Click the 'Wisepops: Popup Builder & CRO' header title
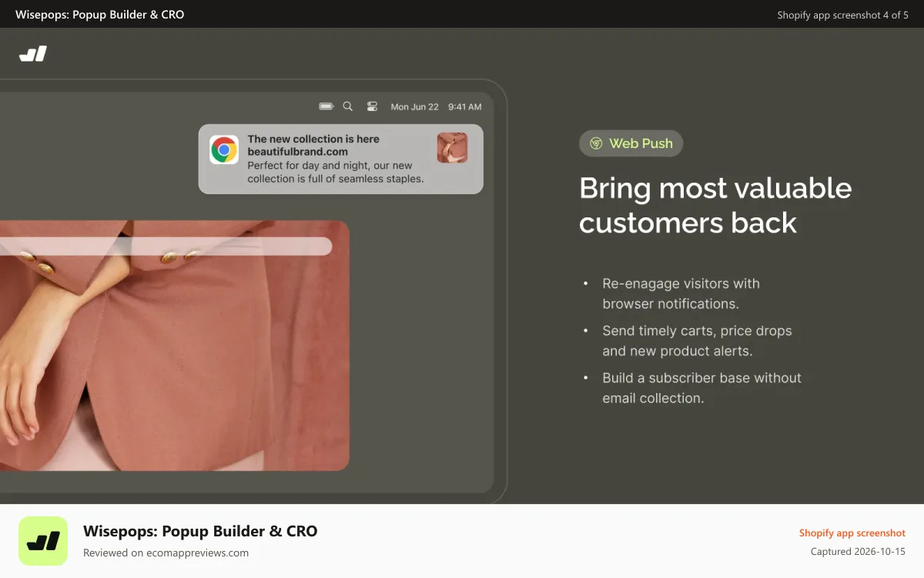Image resolution: width=924 pixels, height=578 pixels. [100, 14]
